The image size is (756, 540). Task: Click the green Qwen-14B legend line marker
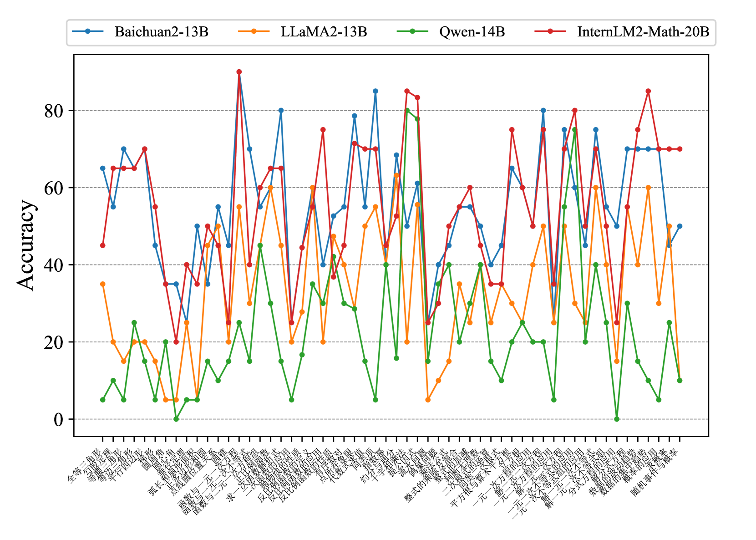[x=412, y=31]
